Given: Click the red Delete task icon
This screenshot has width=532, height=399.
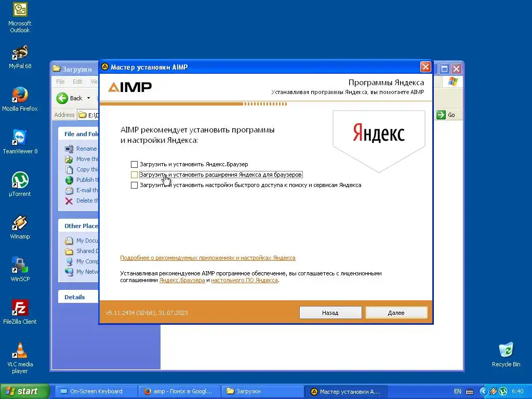Looking at the screenshot, I should click(69, 201).
